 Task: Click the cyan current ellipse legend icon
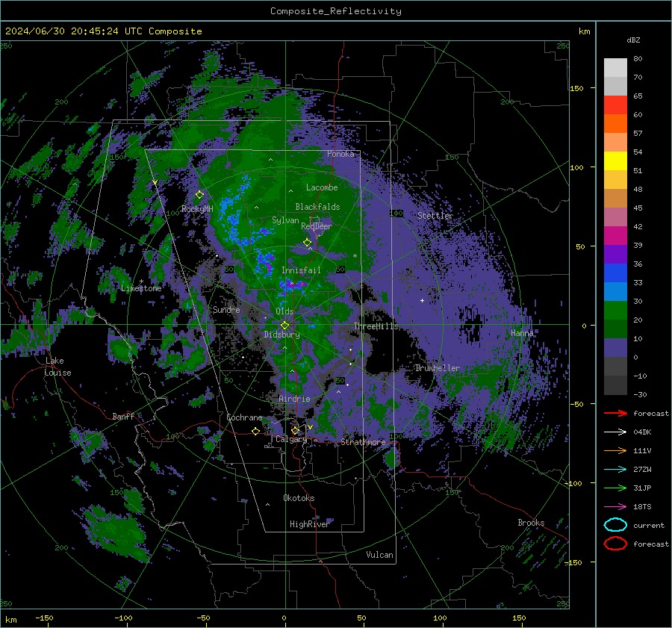click(615, 525)
